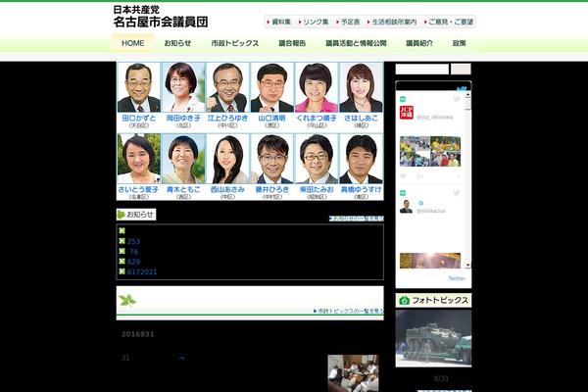Open the 資料集 link
Viewport: 588px width, 392px height.
[278, 22]
